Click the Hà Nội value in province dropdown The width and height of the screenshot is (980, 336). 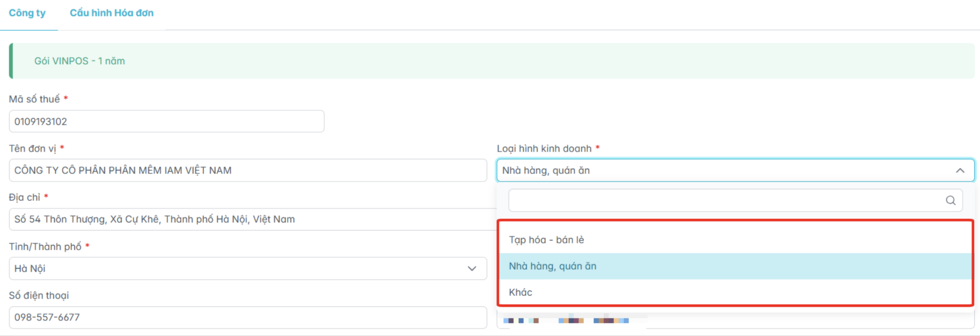30,269
